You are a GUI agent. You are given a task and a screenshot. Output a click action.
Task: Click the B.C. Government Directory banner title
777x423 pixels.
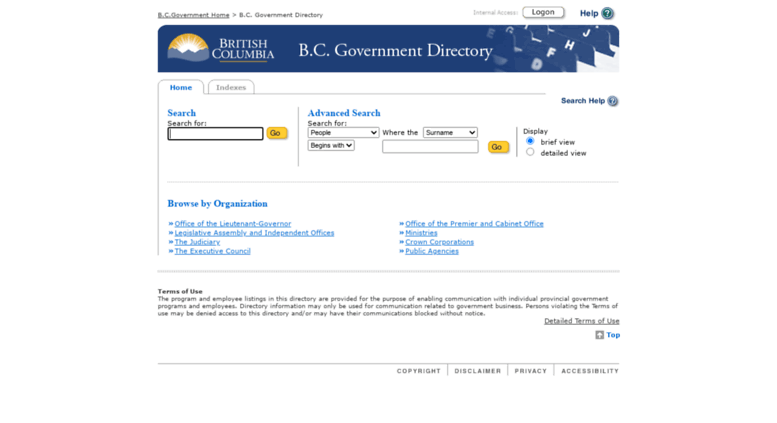click(395, 51)
